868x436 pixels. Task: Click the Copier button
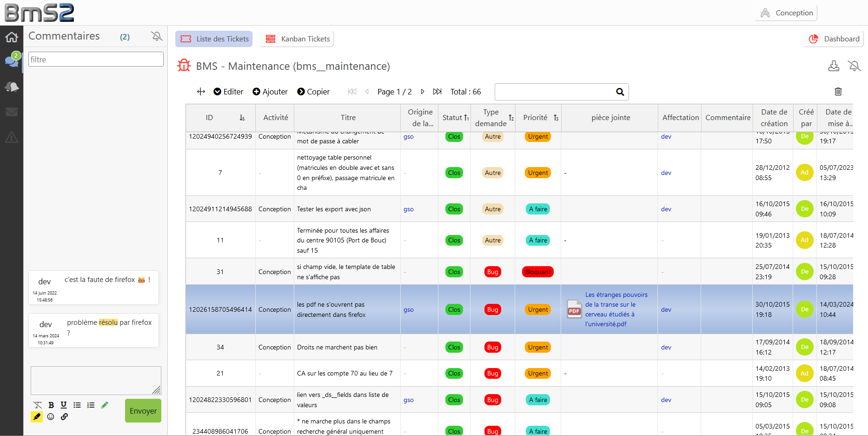(x=313, y=92)
